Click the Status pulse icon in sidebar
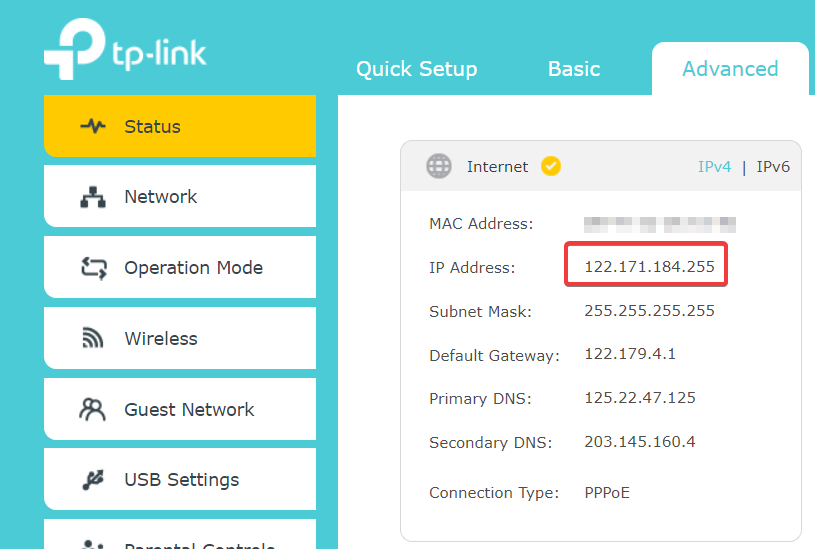The width and height of the screenshot is (815, 549). pos(93,127)
